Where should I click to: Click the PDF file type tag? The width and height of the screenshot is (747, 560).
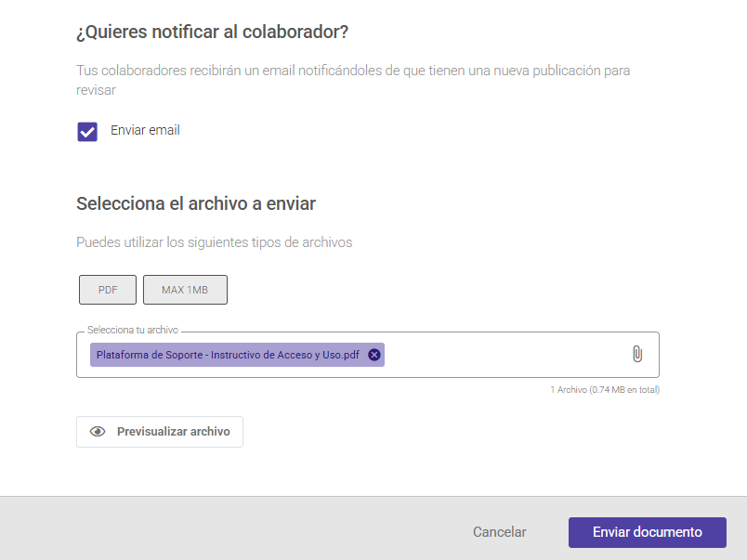point(108,290)
